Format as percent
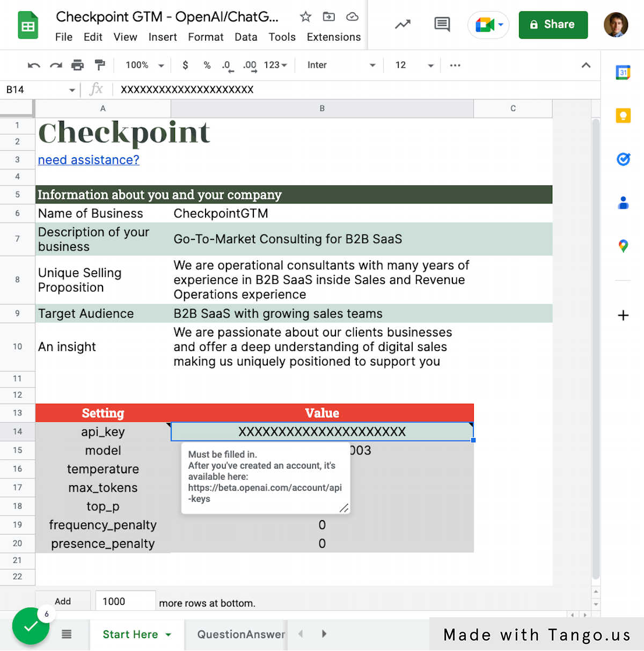This screenshot has height=651, width=644. (x=207, y=65)
